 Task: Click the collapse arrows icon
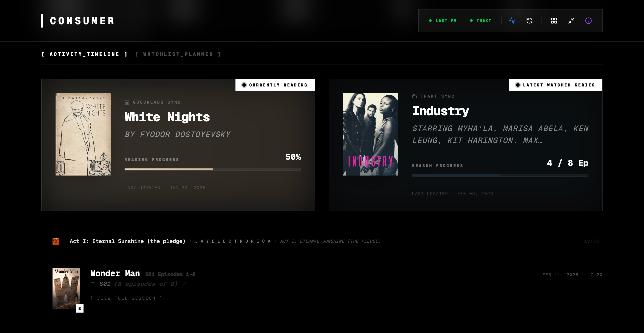pos(571,21)
